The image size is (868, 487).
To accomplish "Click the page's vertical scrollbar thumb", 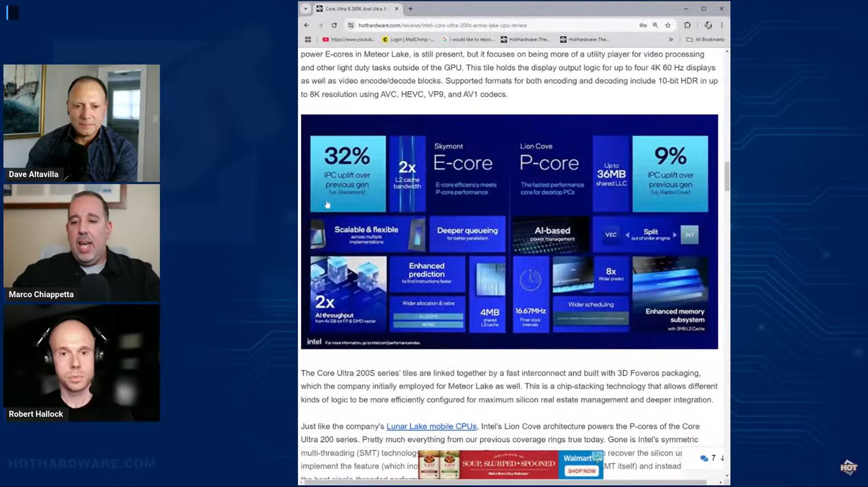I will point(727,176).
